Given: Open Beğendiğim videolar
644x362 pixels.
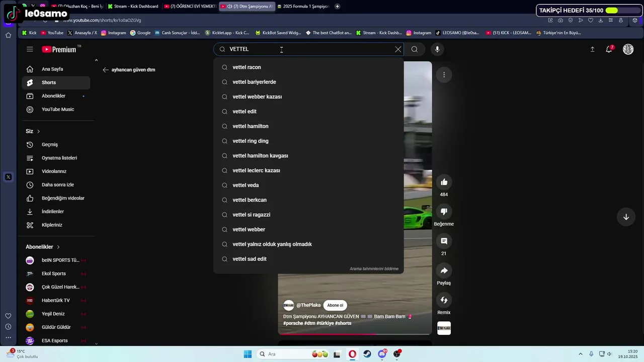Looking at the screenshot, I should coord(56,198).
